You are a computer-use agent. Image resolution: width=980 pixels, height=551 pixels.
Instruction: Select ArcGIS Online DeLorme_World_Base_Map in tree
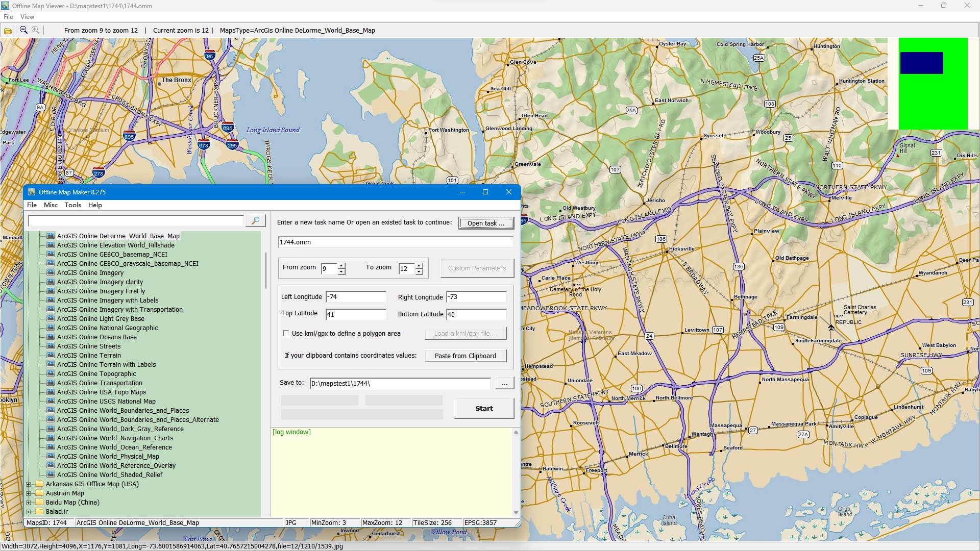click(118, 236)
